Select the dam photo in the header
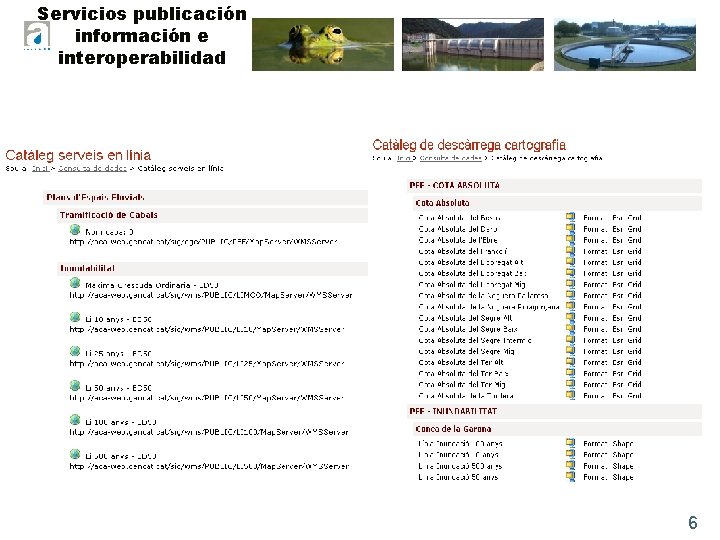This screenshot has height=540, width=720. pos(473,44)
